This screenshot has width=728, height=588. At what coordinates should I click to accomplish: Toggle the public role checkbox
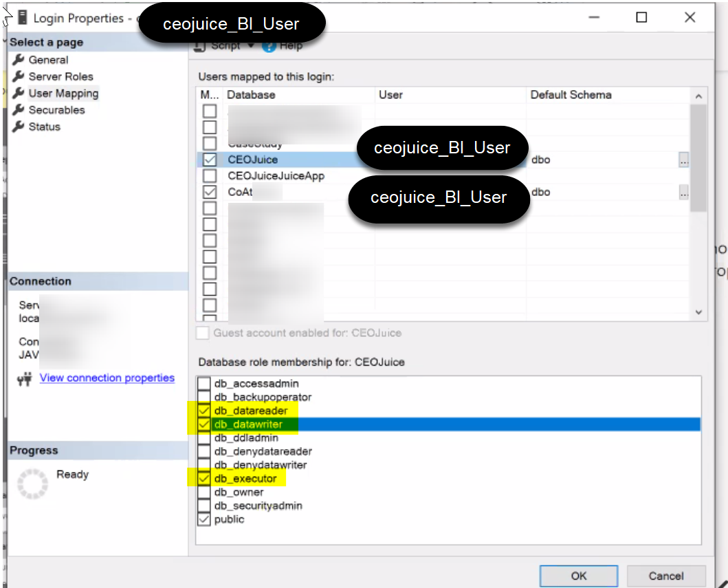[203, 519]
